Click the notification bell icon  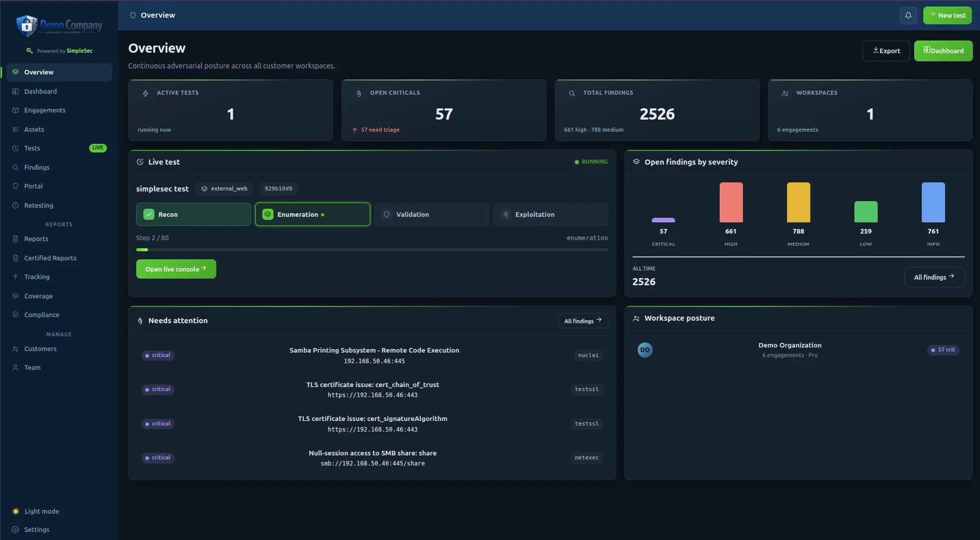[x=908, y=15]
